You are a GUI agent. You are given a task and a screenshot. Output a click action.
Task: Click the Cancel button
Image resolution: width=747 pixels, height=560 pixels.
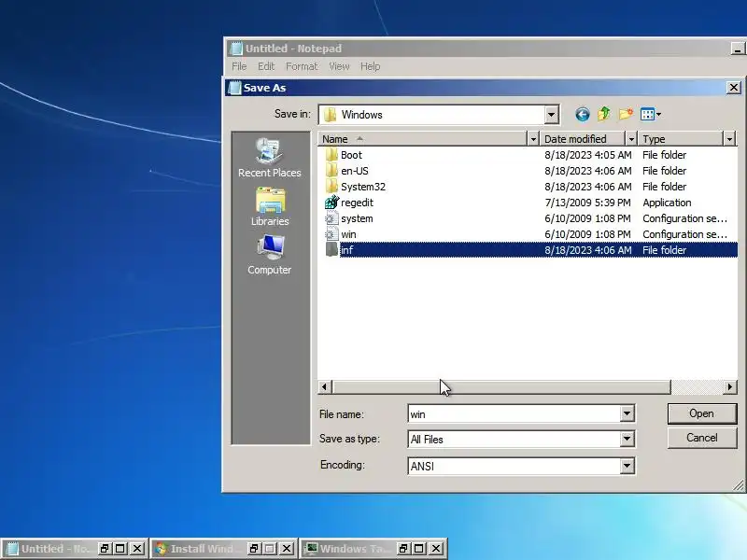702,438
